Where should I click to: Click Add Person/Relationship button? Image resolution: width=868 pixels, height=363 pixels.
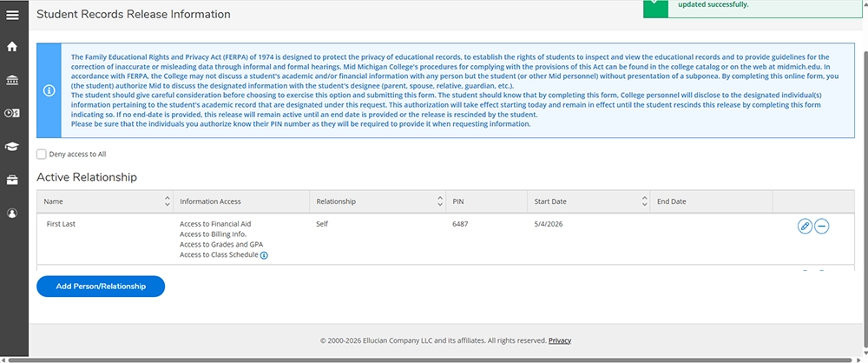[x=101, y=287]
